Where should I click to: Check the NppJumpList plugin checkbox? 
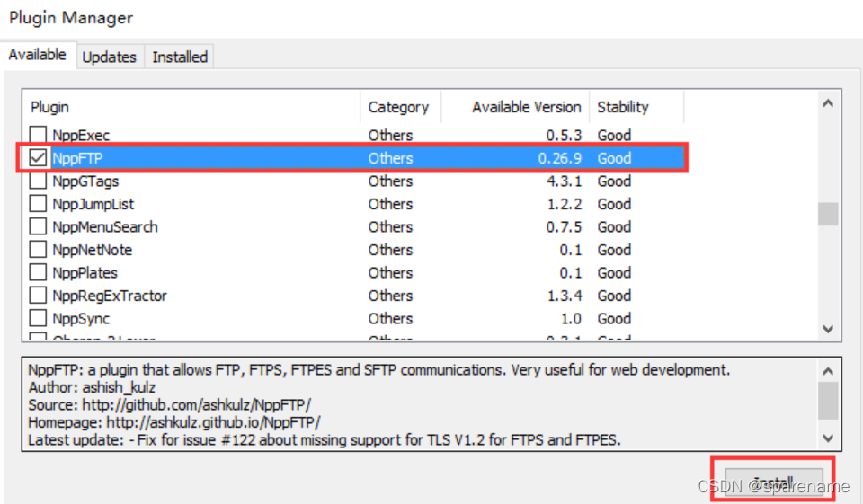click(x=38, y=204)
